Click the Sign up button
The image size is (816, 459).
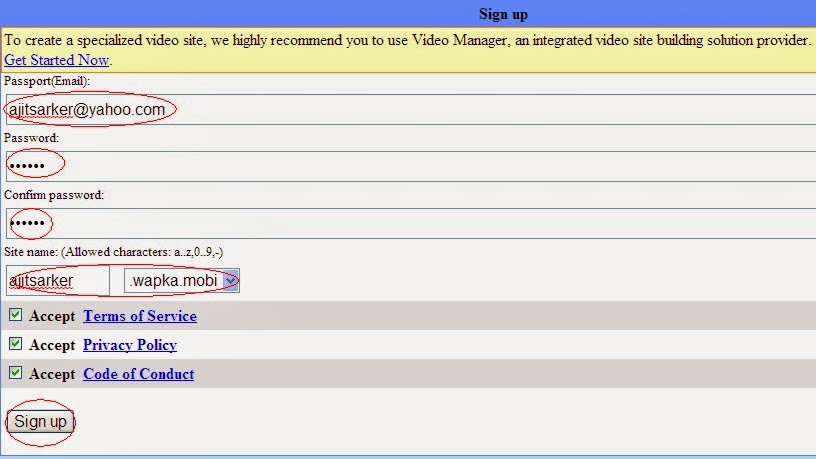click(x=40, y=422)
